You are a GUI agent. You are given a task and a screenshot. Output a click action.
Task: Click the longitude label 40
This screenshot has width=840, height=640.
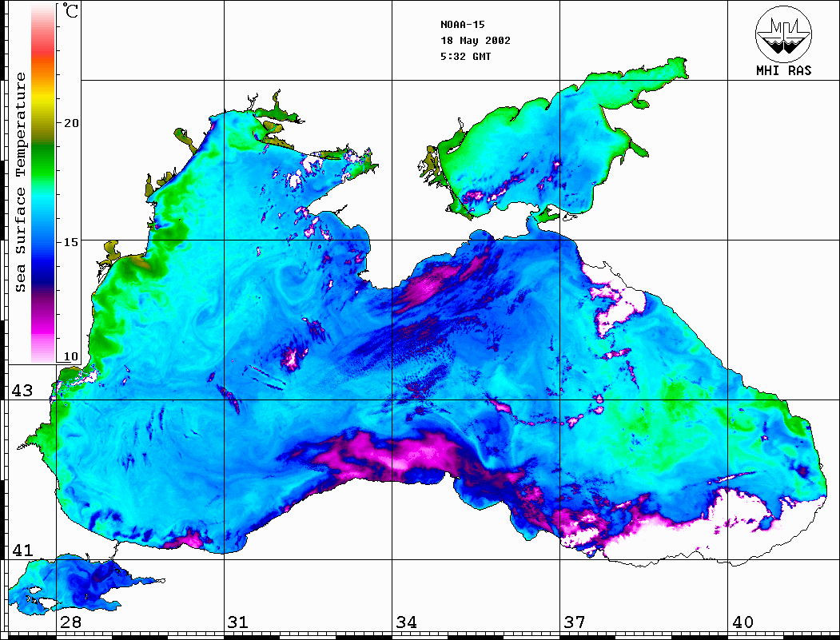(742, 622)
